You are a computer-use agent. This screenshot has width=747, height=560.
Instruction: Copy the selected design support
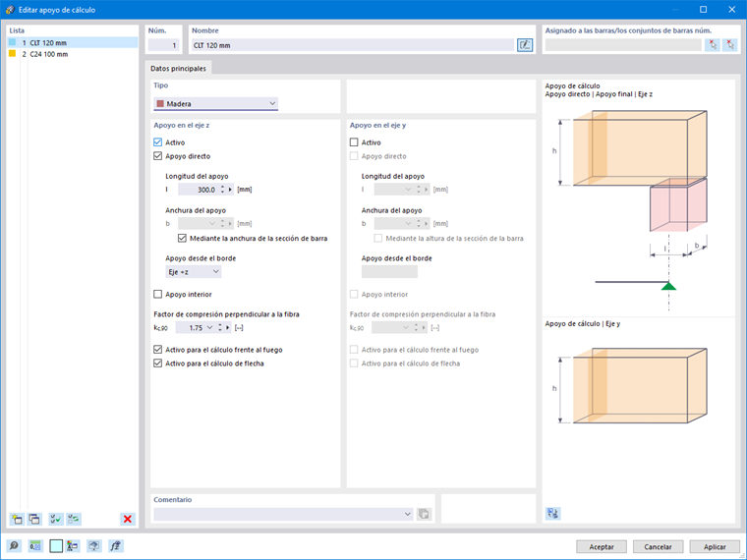tap(34, 519)
